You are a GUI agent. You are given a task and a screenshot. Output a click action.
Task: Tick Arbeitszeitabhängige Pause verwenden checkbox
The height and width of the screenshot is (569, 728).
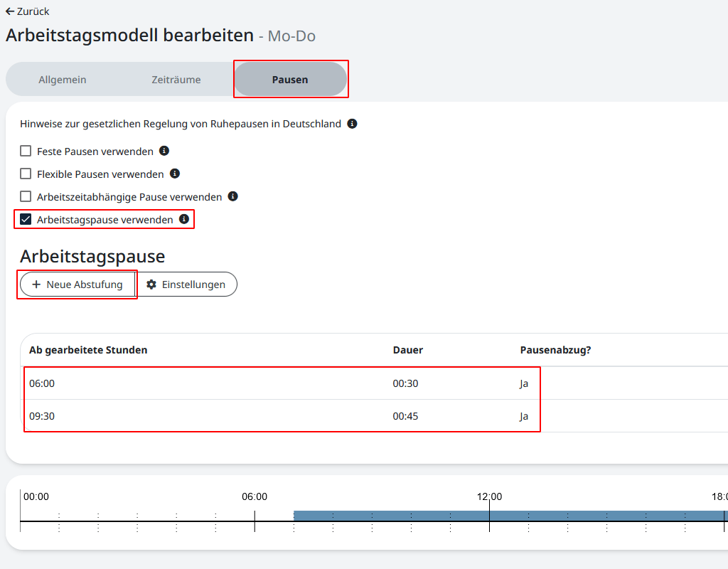pos(26,197)
